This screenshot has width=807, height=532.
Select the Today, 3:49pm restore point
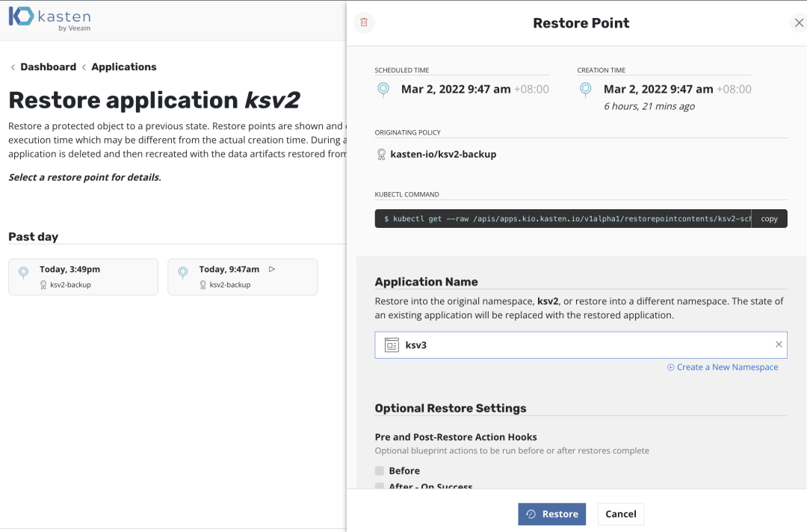point(84,276)
